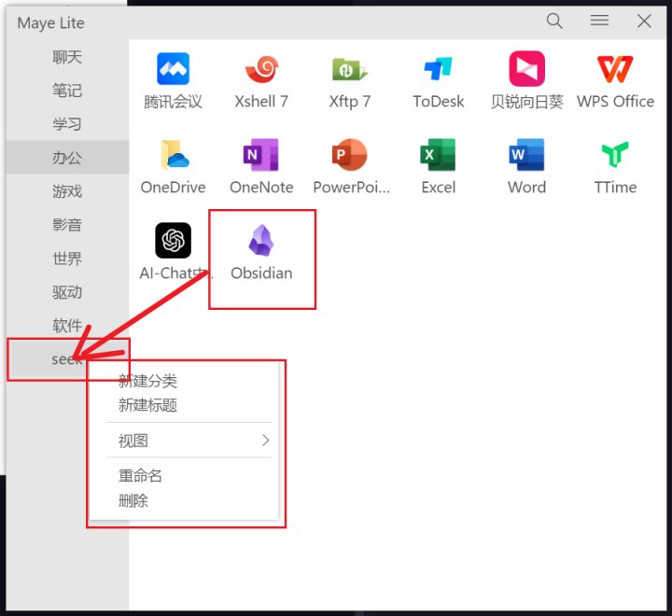Switch to the 笔记 category
The image size is (672, 616).
pyautogui.click(x=67, y=91)
